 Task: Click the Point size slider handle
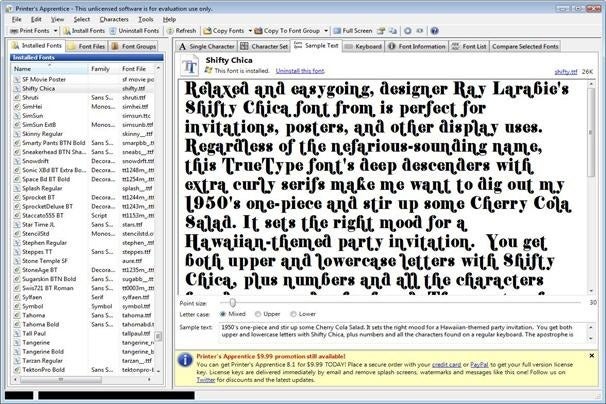[x=233, y=302]
